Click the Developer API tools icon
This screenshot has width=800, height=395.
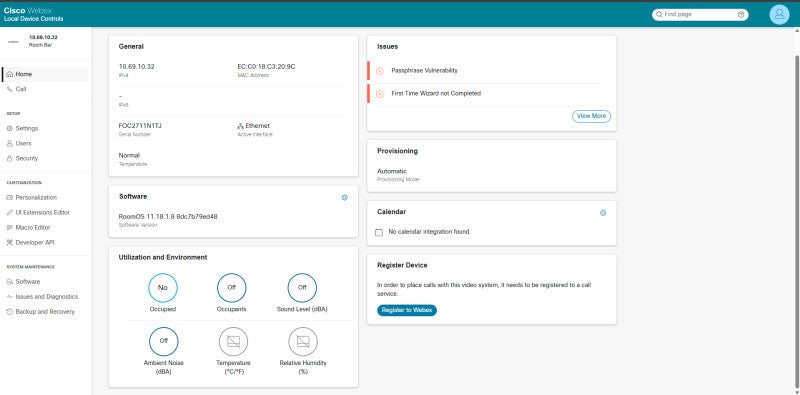pos(9,243)
